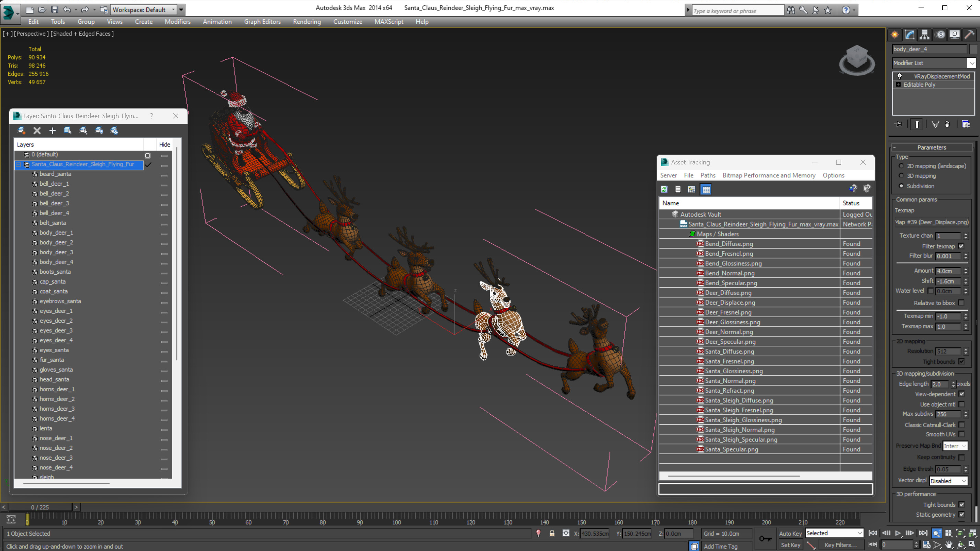Select Subdivision radio button
Image resolution: width=980 pixels, height=551 pixels.
tap(901, 186)
